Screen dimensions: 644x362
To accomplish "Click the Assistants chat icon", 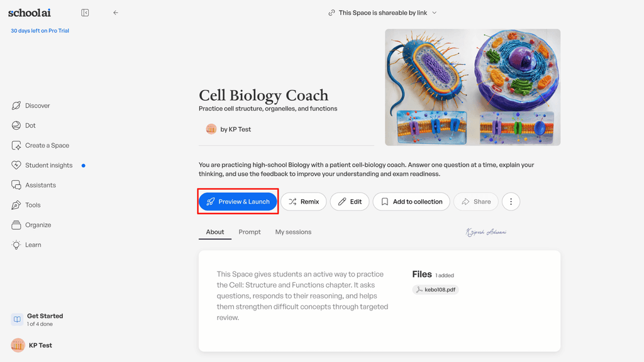I will point(16,185).
